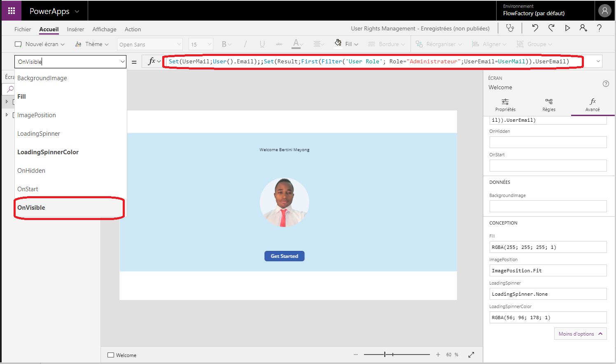Viewport: 616px width, 364px height.
Task: Undo the last action
Action: click(535, 28)
